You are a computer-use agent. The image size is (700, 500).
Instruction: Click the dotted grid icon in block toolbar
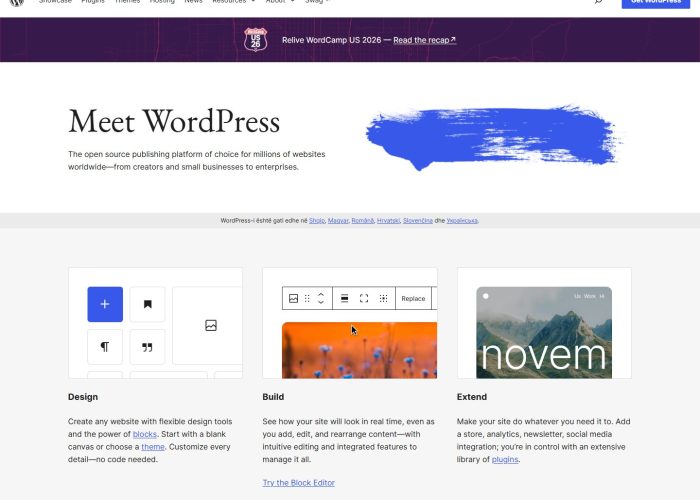pos(383,299)
